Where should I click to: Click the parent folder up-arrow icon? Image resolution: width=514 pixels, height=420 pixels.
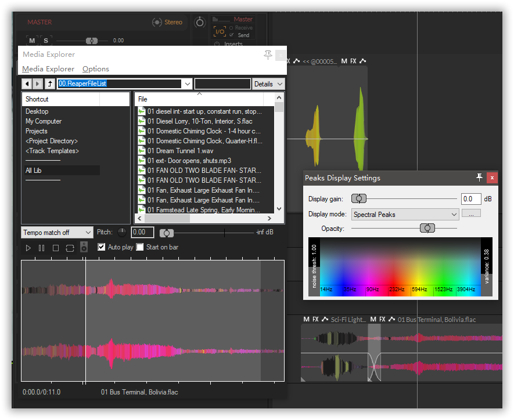coord(50,84)
